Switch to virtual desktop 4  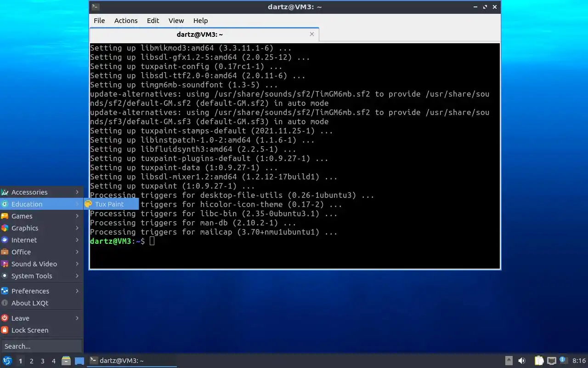coord(53,361)
